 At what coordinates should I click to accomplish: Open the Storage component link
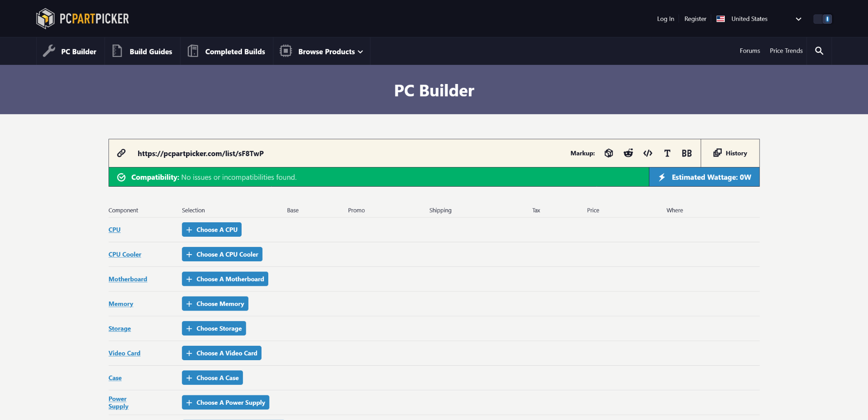120,328
